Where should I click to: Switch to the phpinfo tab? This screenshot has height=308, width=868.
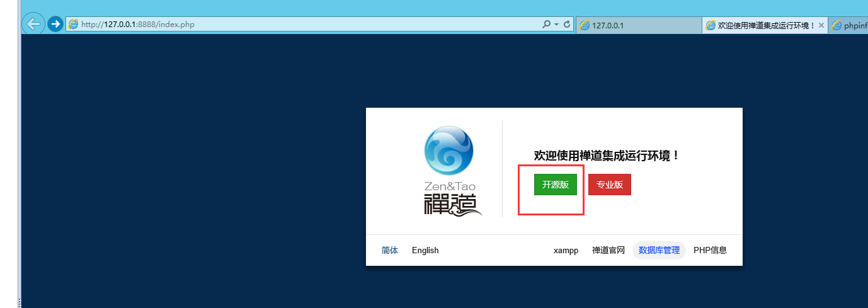(x=848, y=25)
